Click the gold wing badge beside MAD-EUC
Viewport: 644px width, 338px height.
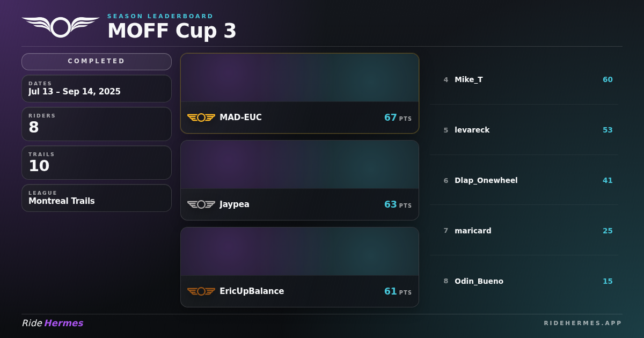click(201, 117)
